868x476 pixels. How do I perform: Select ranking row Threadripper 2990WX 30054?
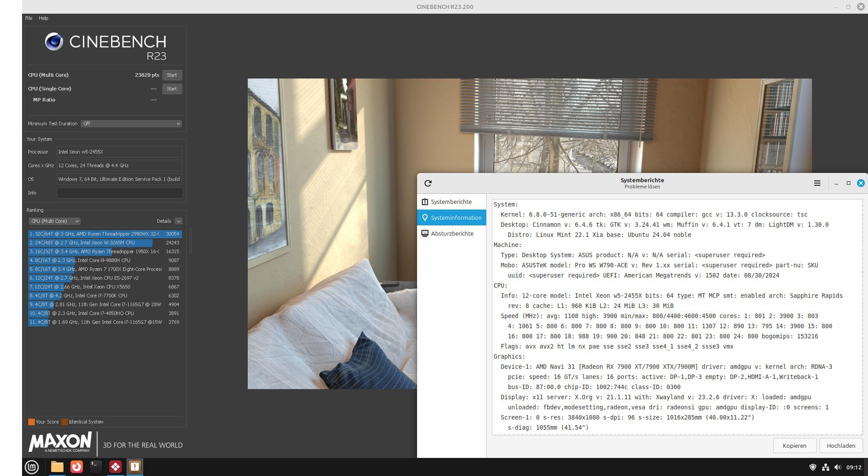coord(105,234)
